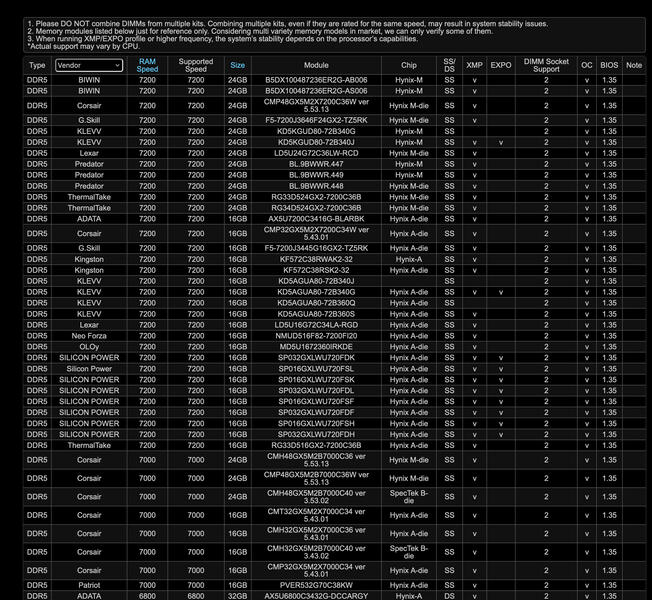The width and height of the screenshot is (652, 600).
Task: Select module KD5KGUD80-72B340G
Action: coord(316,131)
